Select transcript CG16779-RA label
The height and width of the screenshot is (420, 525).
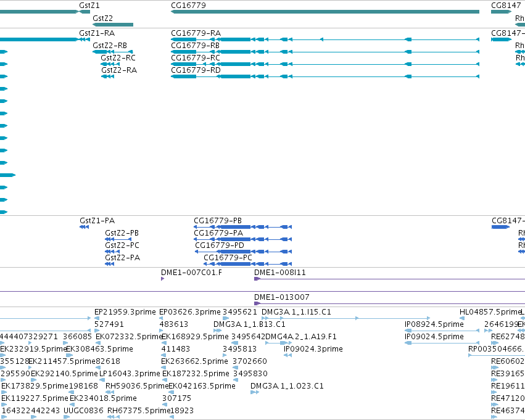coord(196,33)
